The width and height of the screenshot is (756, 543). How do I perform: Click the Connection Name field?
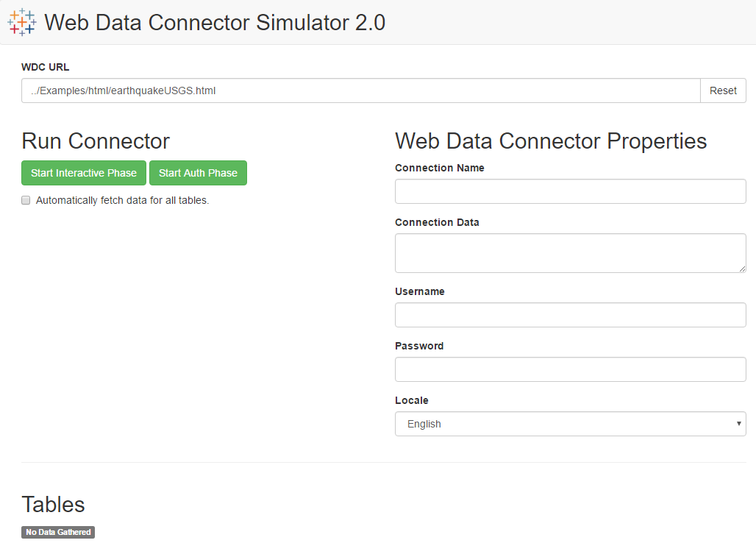click(x=571, y=191)
